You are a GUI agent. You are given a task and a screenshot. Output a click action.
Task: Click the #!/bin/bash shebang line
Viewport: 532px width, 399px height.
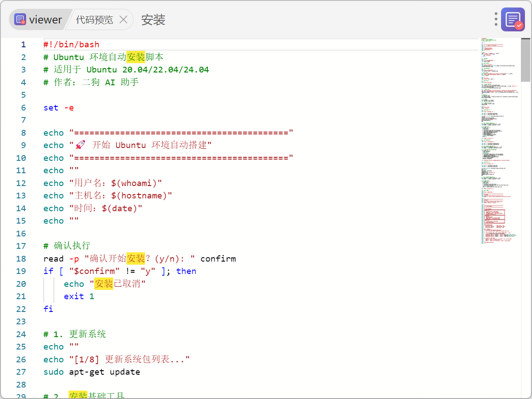tap(72, 45)
